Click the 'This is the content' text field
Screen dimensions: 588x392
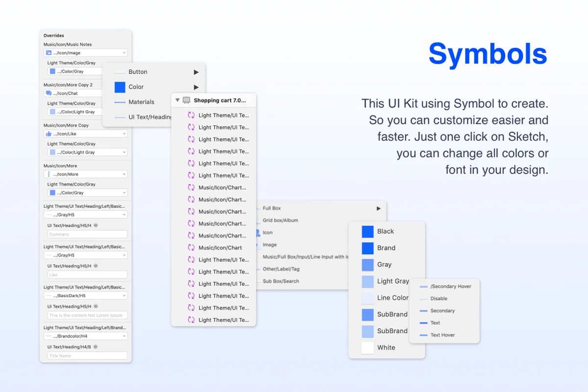[87, 315]
